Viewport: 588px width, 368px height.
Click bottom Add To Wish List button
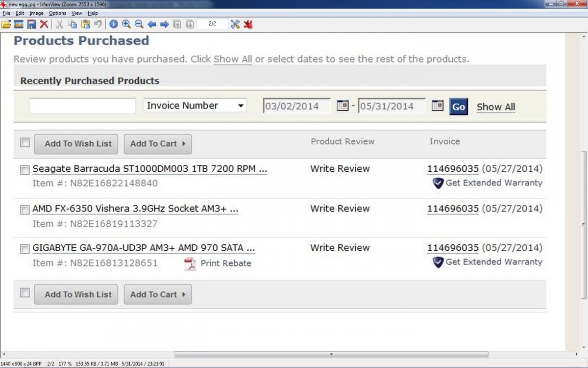pyautogui.click(x=76, y=294)
